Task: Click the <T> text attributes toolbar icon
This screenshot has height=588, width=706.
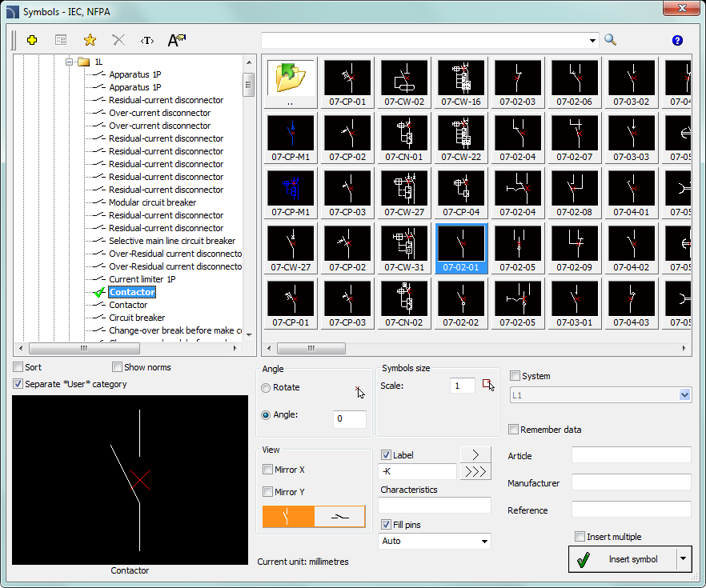Action: [147, 40]
